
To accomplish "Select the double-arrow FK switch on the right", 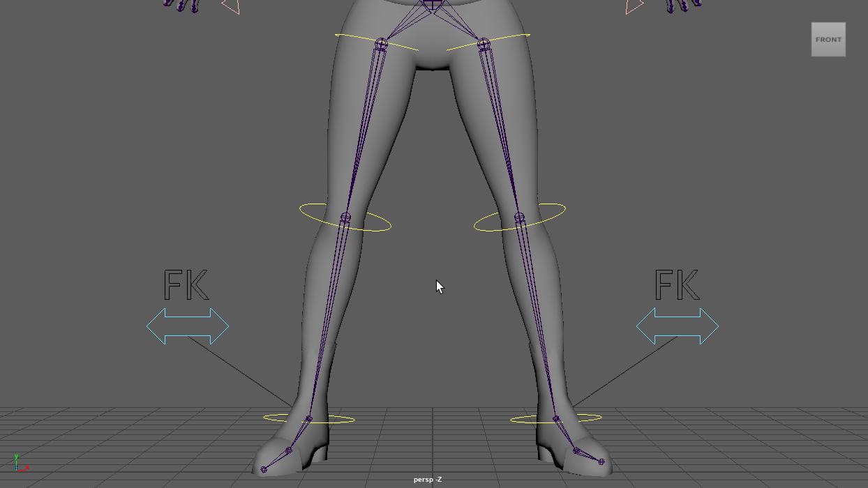I will [678, 326].
